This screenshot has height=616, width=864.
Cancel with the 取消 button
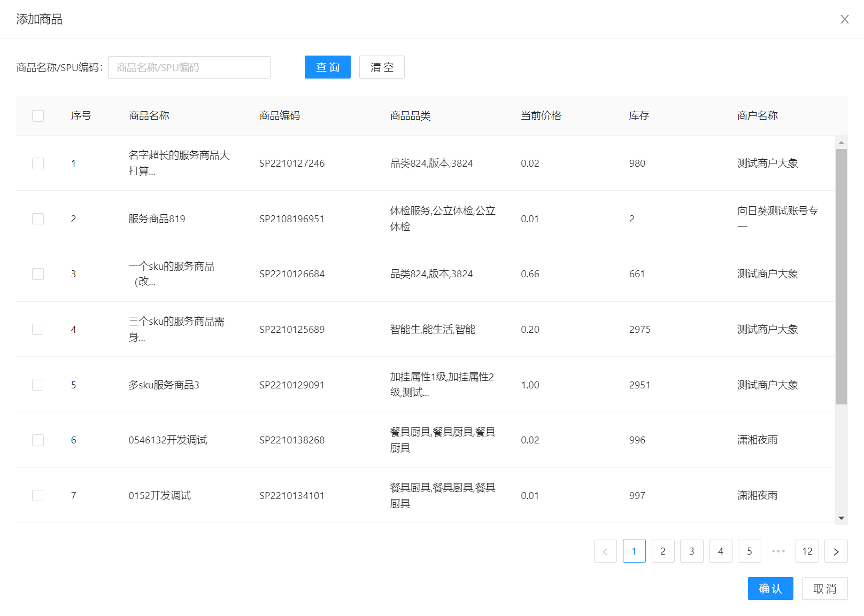point(825,589)
